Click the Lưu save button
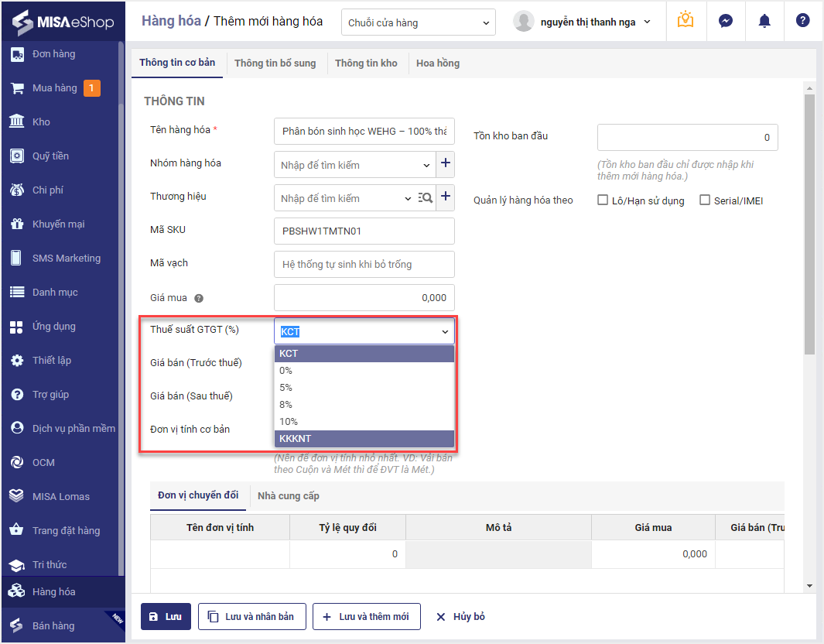 tap(166, 617)
